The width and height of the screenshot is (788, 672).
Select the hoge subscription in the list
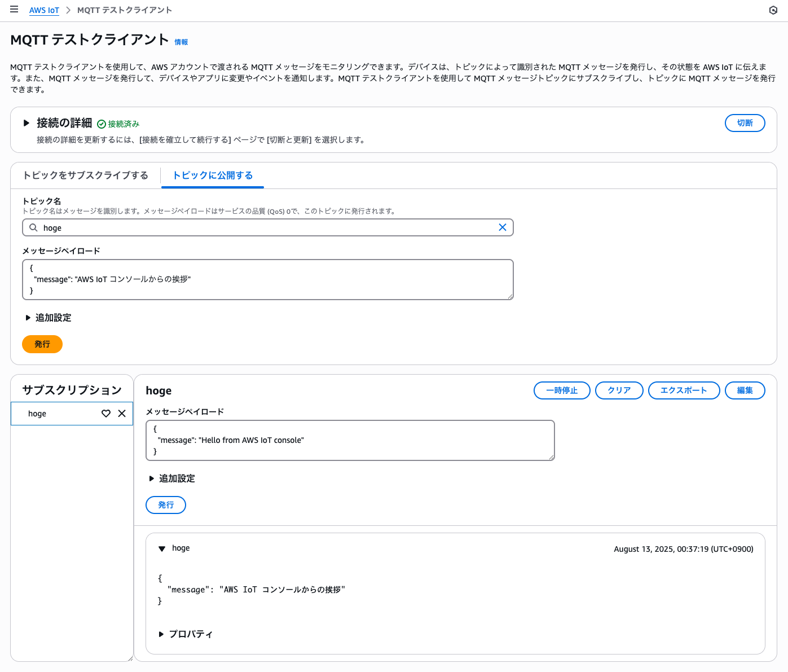[72, 414]
